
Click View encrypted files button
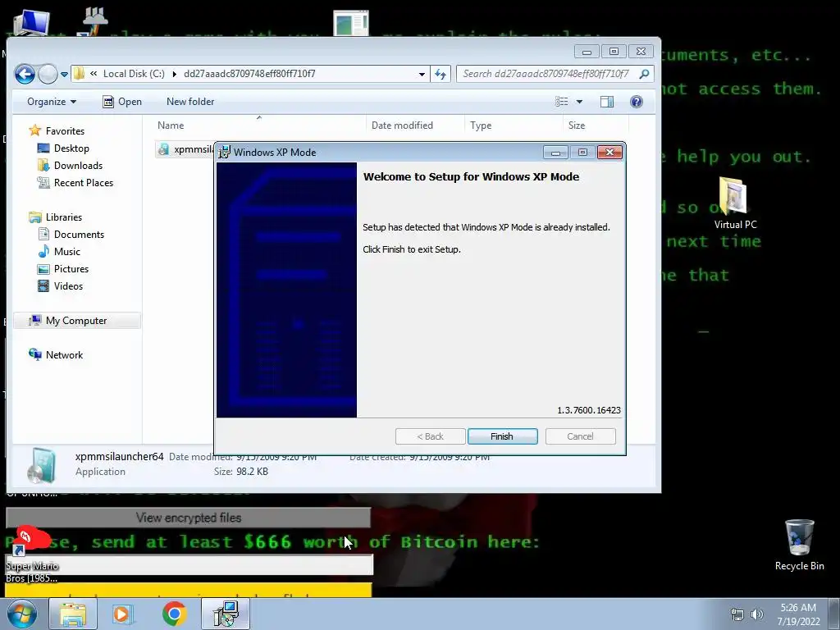coord(188,518)
